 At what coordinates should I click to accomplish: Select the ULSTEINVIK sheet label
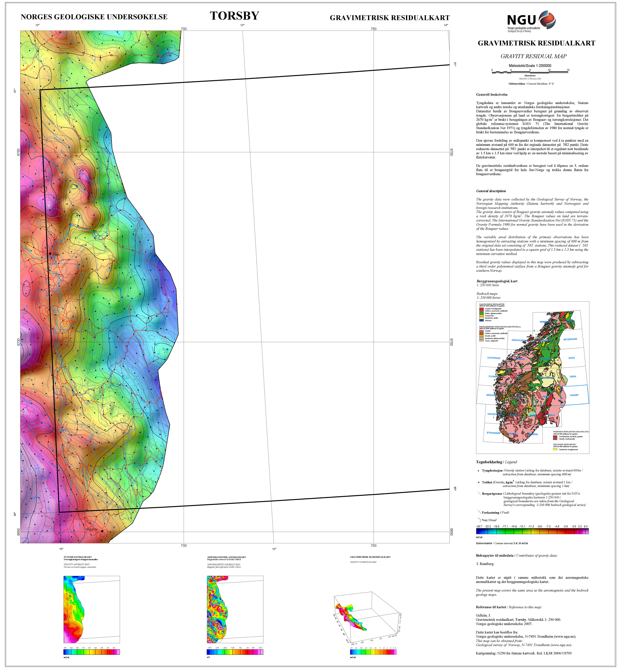tap(494, 358)
